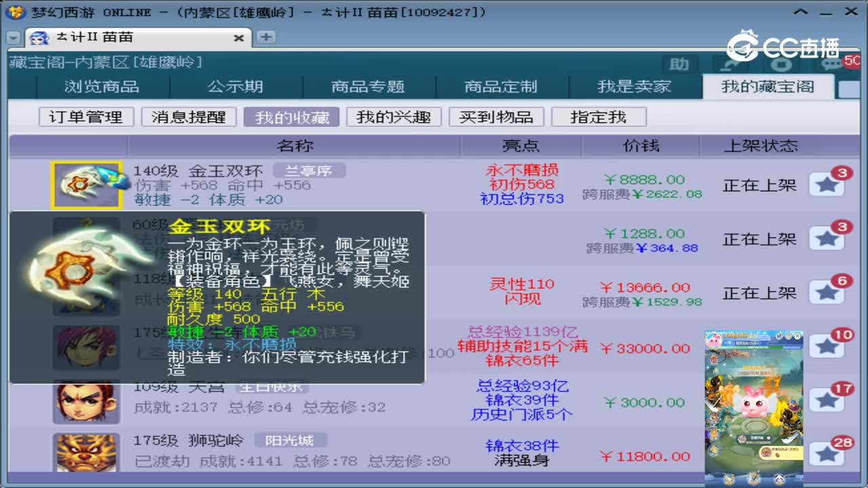Click the 金玉双环 weapon icon thumbnail
Screen dimensions: 868x488
click(x=87, y=183)
